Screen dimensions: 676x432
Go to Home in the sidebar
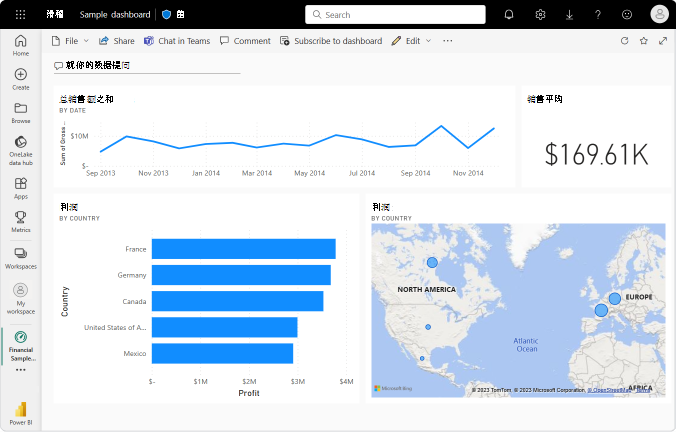[x=21, y=46]
